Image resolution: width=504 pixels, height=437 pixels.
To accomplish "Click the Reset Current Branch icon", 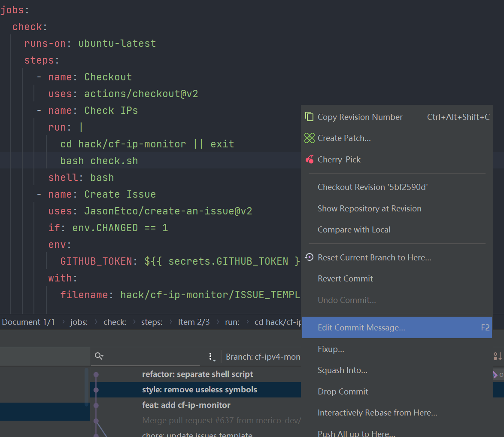I will click(x=309, y=257).
